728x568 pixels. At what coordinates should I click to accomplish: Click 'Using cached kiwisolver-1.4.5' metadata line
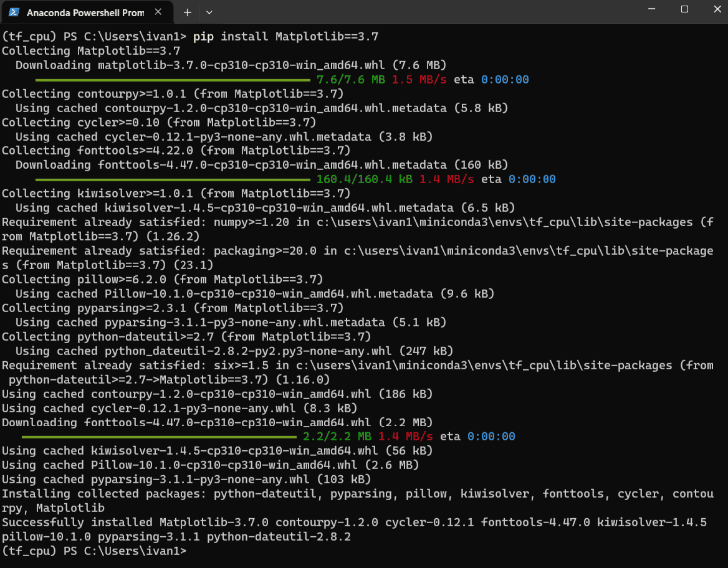tap(265, 208)
